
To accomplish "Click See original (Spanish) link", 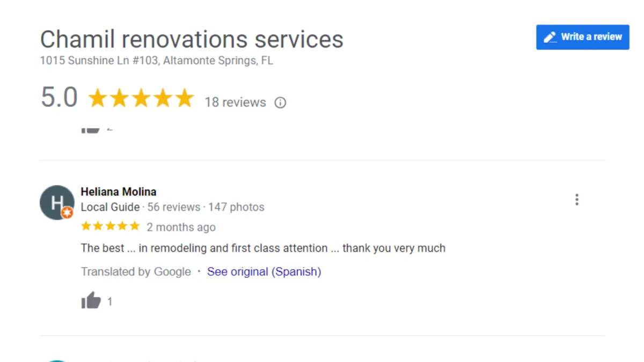I will 264,272.
